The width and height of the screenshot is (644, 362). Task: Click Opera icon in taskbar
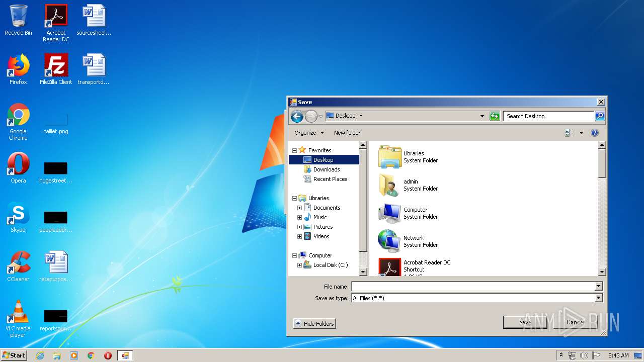pos(108,355)
